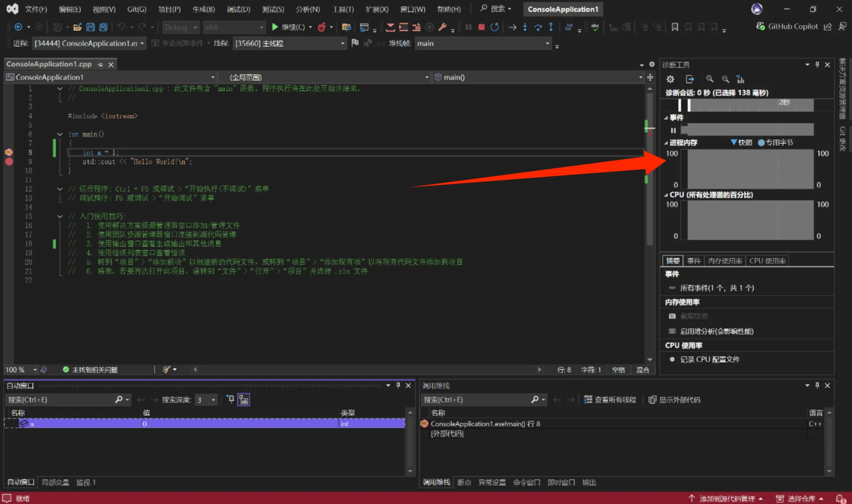The height and width of the screenshot is (504, 852).
Task: Click the Step Over curved arrow
Action: coord(538,27)
